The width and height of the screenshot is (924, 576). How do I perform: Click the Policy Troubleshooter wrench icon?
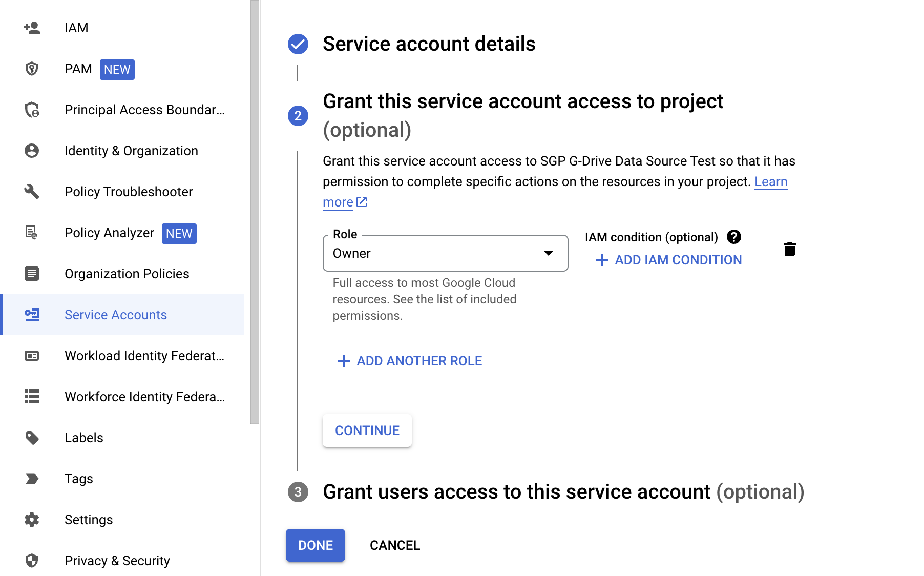pos(32,192)
